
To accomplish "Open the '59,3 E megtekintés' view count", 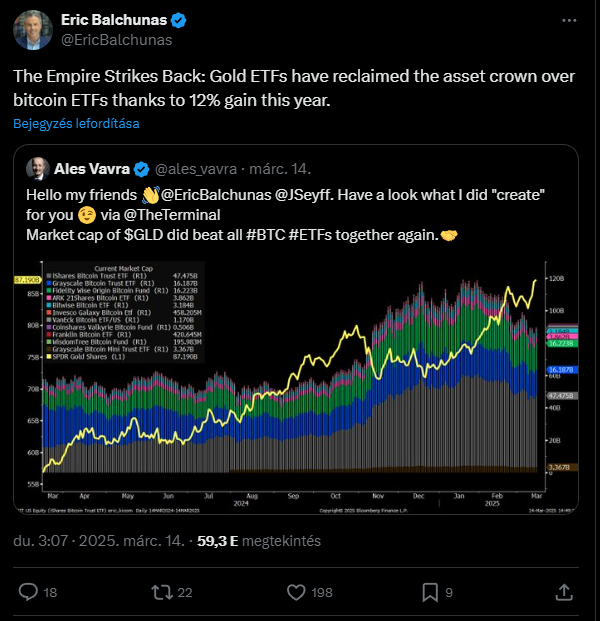I will pyautogui.click(x=259, y=541).
